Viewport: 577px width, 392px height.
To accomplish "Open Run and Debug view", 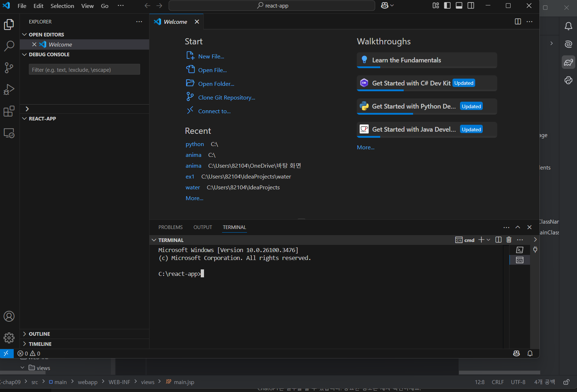I will click(9, 89).
